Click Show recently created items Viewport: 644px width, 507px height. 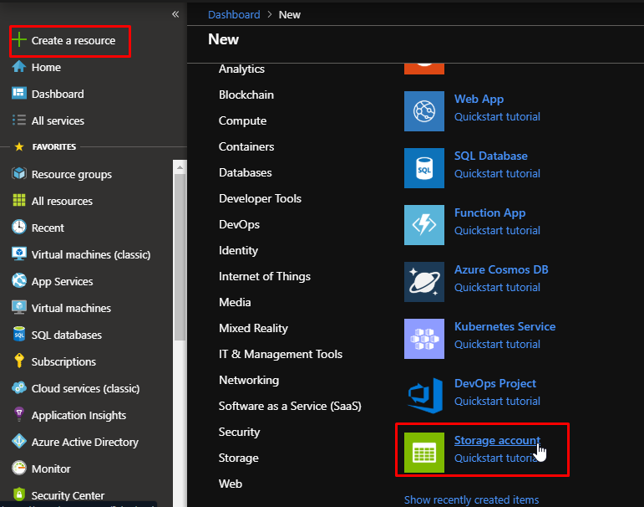471,500
